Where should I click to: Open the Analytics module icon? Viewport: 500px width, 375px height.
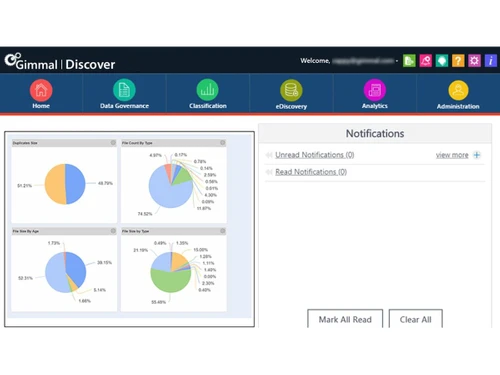375,90
